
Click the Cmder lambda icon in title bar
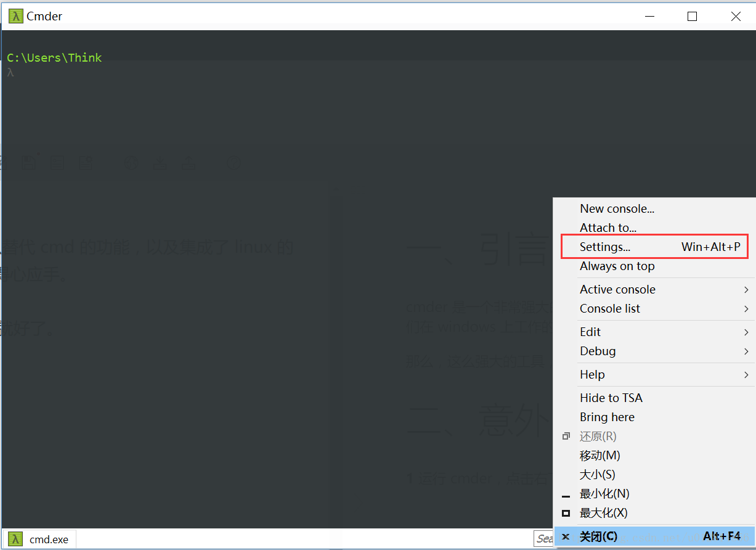(17, 16)
